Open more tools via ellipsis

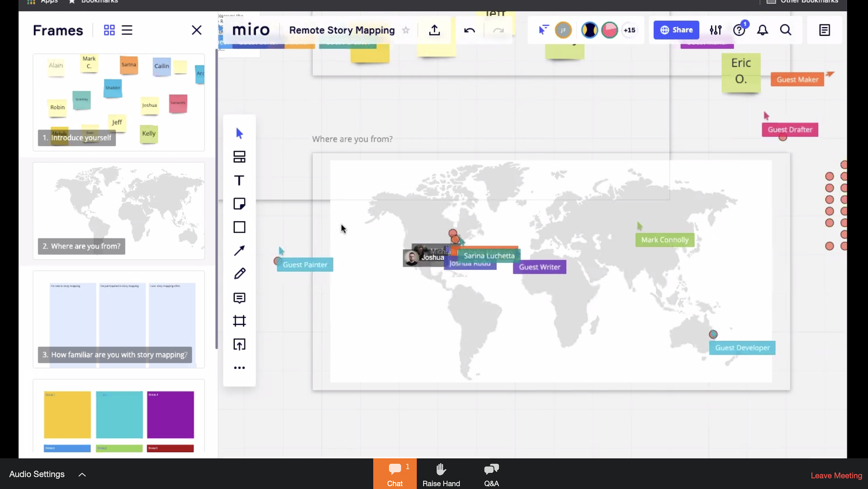click(239, 368)
